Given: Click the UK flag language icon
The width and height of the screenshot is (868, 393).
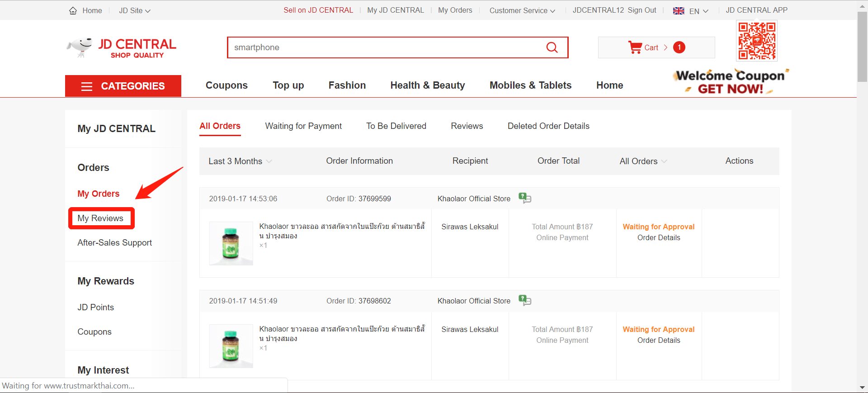Looking at the screenshot, I should 679,11.
